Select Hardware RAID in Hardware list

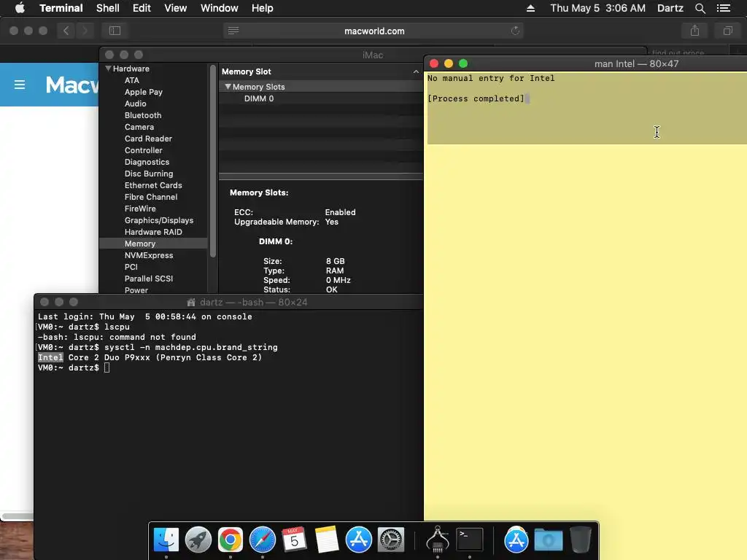pyautogui.click(x=153, y=232)
